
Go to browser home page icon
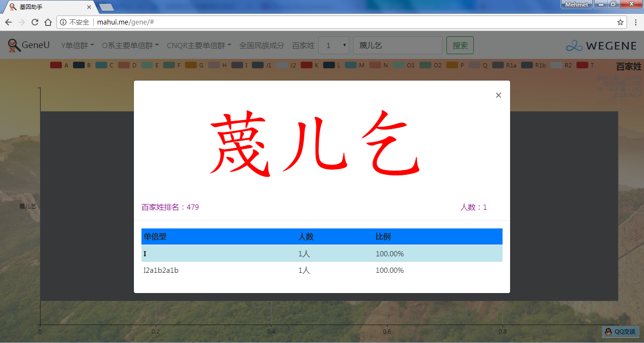click(x=48, y=22)
